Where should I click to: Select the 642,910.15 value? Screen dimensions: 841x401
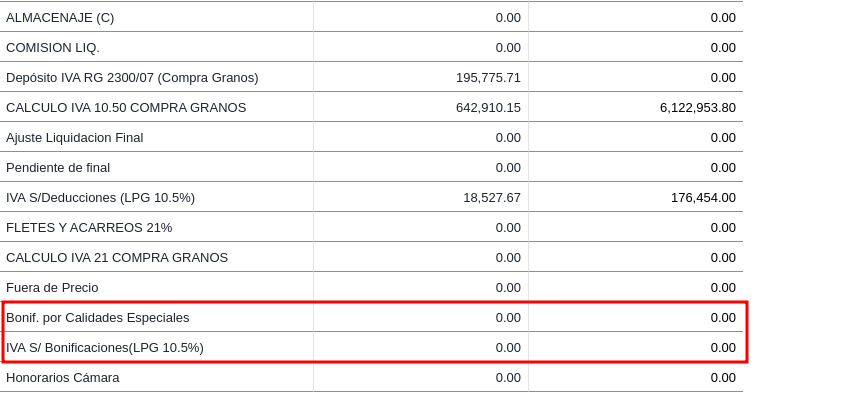coord(488,107)
